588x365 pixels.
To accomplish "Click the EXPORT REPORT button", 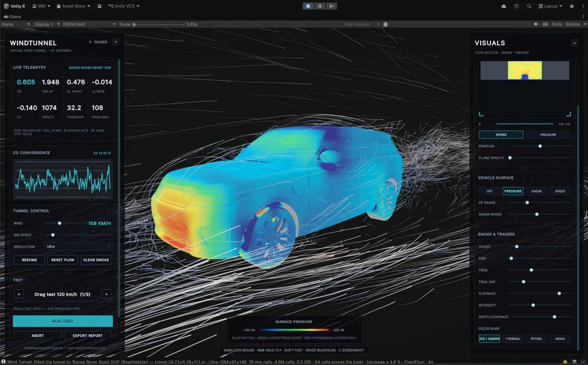I will (x=87, y=336).
